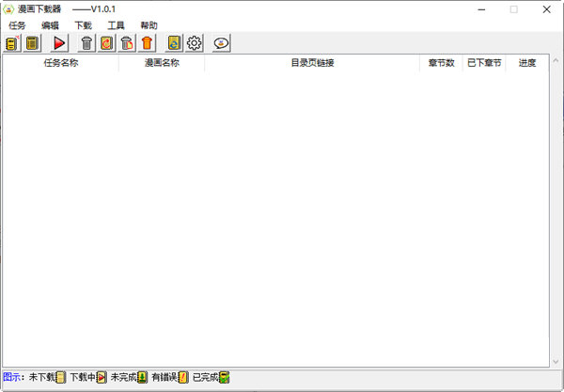This screenshot has height=392, width=564.
Task: Click the new task notebook icon
Action: tap(12, 43)
